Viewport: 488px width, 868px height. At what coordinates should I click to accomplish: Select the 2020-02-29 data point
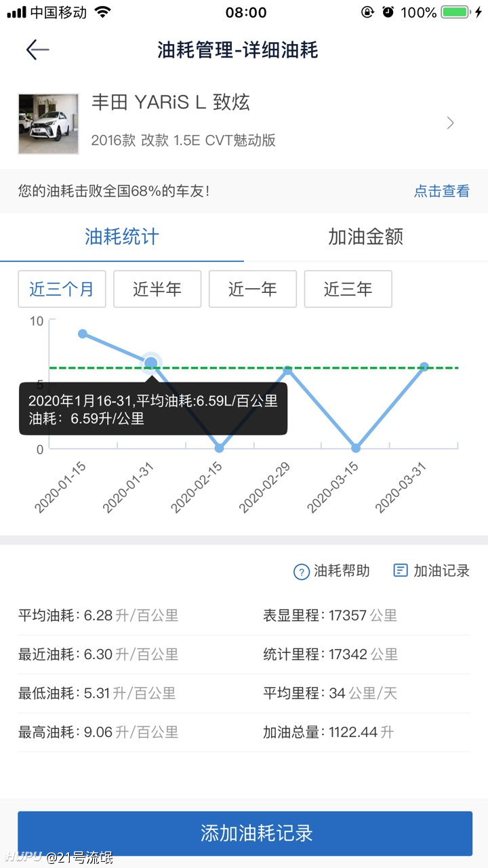click(287, 370)
